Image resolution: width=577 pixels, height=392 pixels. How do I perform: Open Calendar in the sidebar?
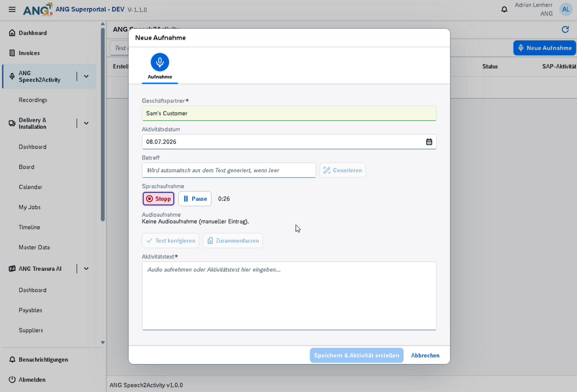click(30, 187)
